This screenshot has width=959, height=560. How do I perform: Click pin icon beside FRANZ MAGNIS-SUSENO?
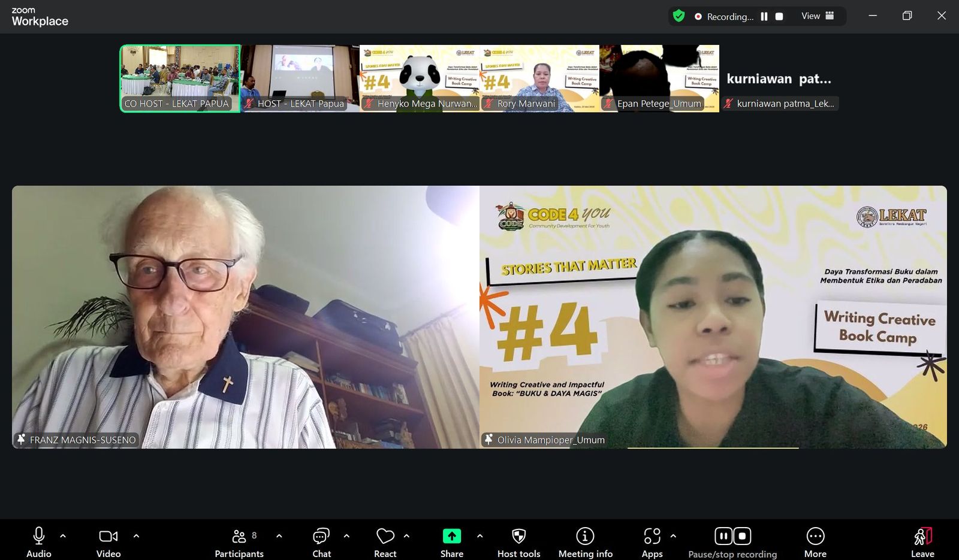(21, 440)
